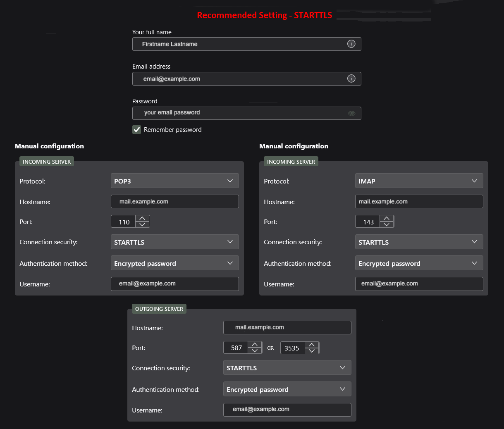Uncheck the Remember password checkbox
Screen dimensions: 504x429
pos(137,130)
